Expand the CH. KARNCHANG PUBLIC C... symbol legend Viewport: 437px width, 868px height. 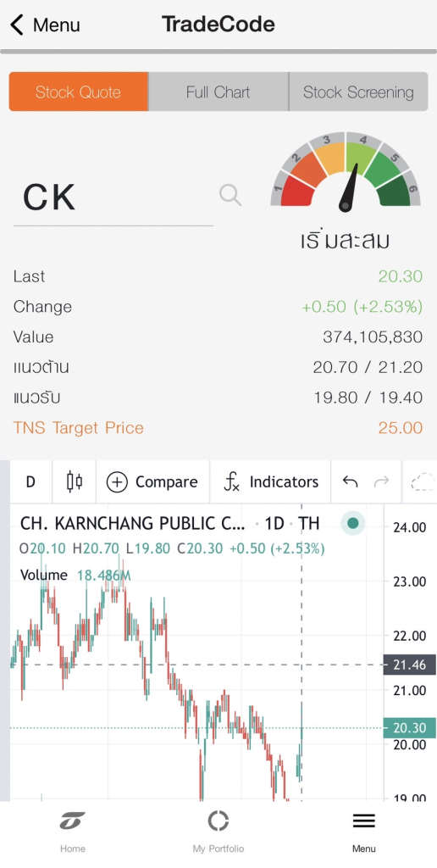pos(132,523)
